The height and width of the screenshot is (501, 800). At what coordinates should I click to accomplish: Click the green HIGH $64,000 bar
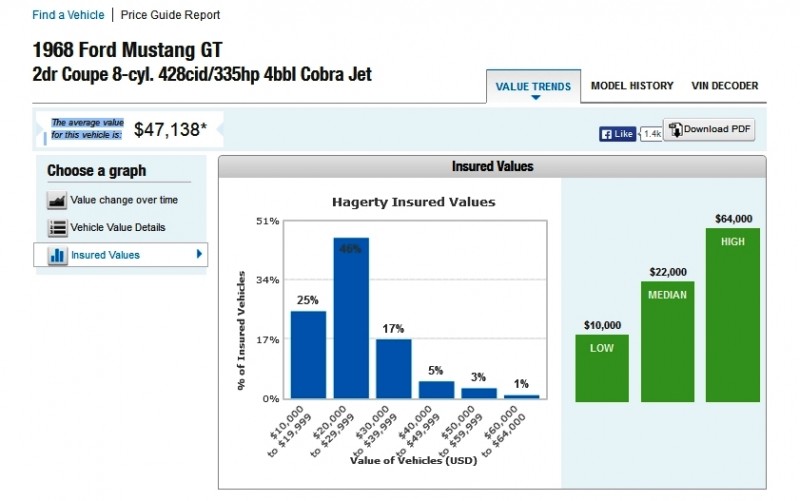click(733, 315)
